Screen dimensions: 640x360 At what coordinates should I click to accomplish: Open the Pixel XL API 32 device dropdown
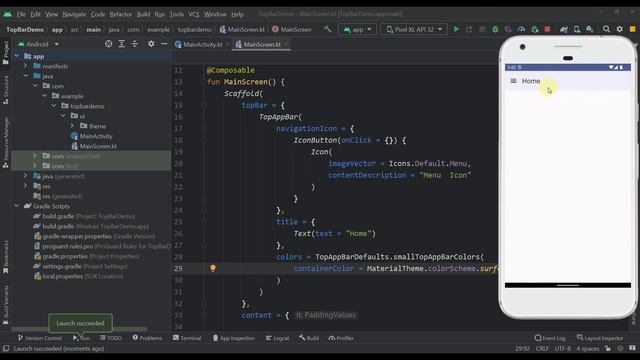point(413,29)
